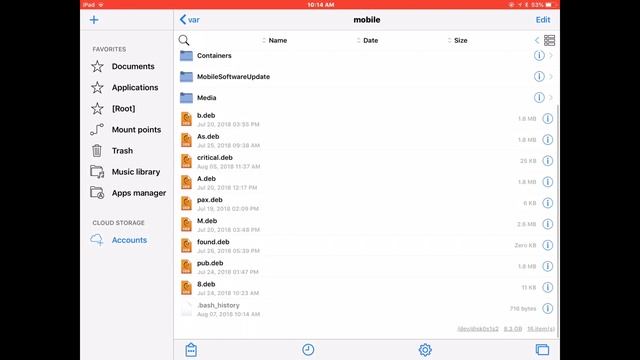Show info for MobileSoftwareUpdate folder

pos(539,76)
